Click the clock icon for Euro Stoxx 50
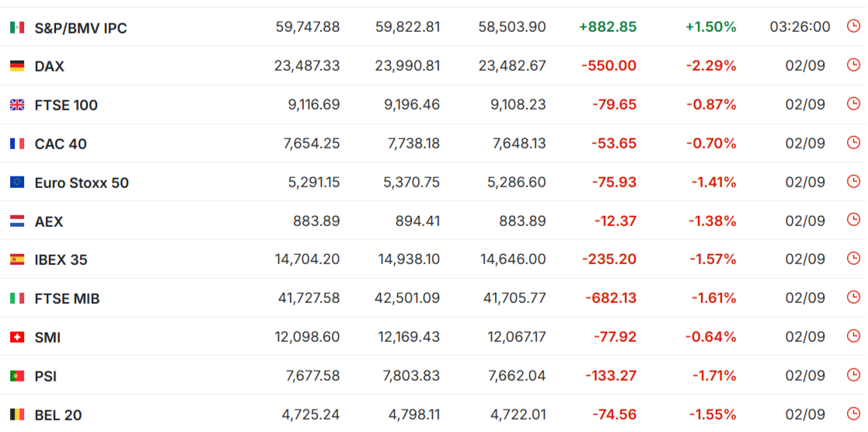 pos(853,181)
